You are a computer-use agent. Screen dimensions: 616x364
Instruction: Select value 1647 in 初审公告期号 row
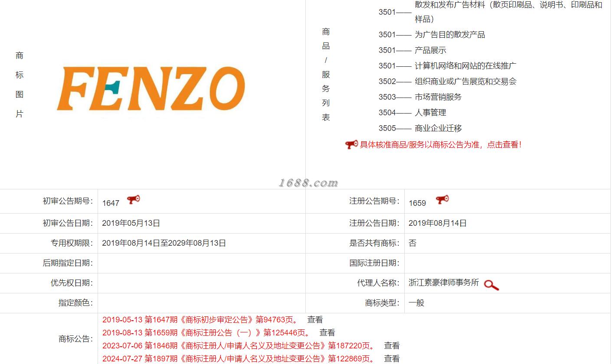[111, 203]
